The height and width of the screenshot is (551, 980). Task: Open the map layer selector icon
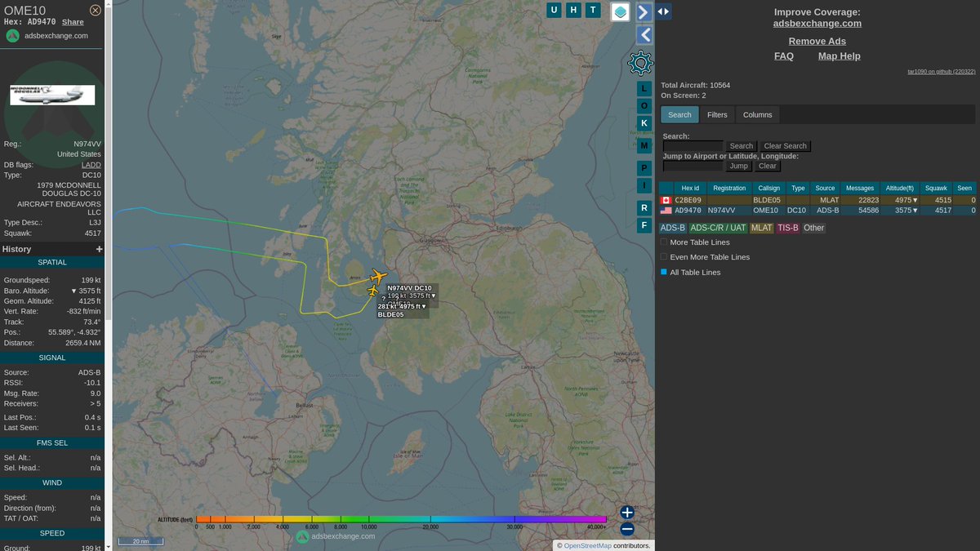pyautogui.click(x=621, y=11)
